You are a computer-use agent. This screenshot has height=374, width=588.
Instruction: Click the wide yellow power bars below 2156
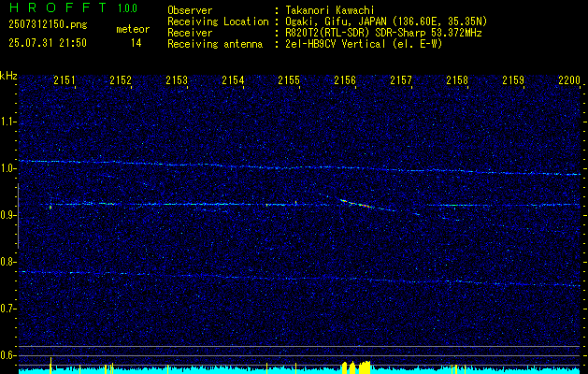click(356, 367)
